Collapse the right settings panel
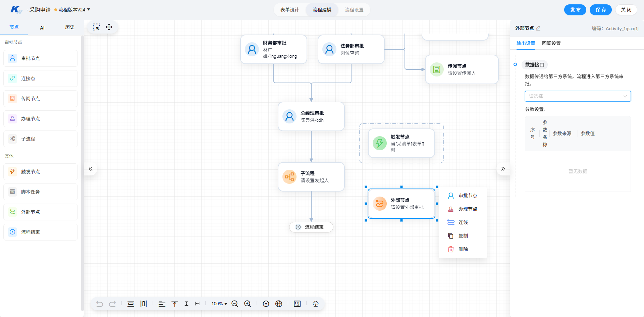 point(503,169)
